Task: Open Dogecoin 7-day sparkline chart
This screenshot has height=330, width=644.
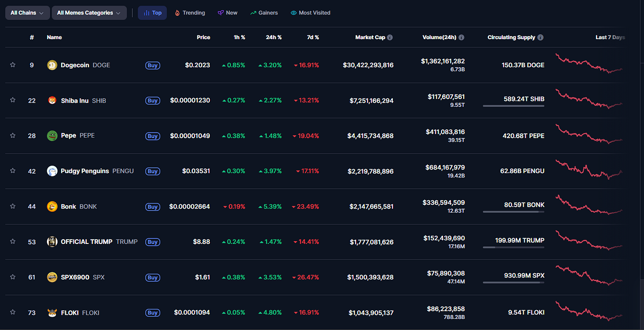Action: click(590, 64)
